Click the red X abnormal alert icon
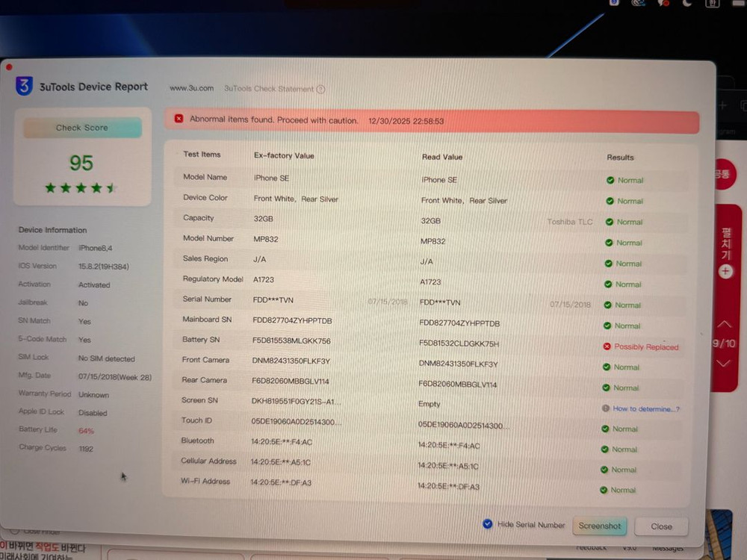This screenshot has height=560, width=747. point(179,119)
